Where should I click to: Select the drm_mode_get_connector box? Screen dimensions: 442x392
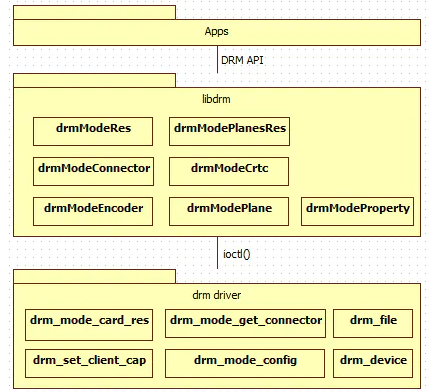[245, 323]
